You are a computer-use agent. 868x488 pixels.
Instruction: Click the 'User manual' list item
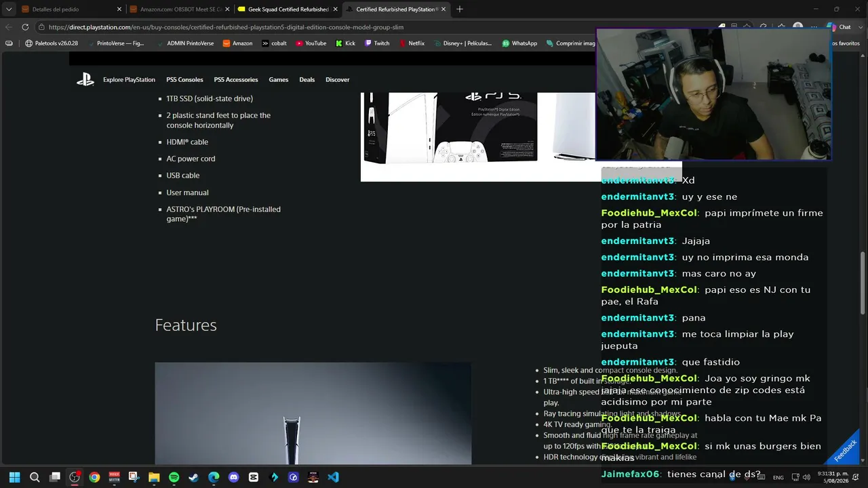coord(187,192)
